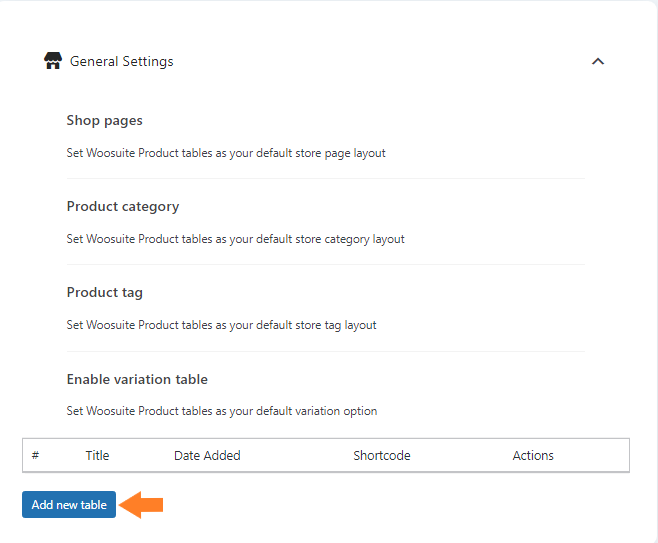The width and height of the screenshot is (658, 543).
Task: Click the General Settings header title
Action: (x=121, y=62)
